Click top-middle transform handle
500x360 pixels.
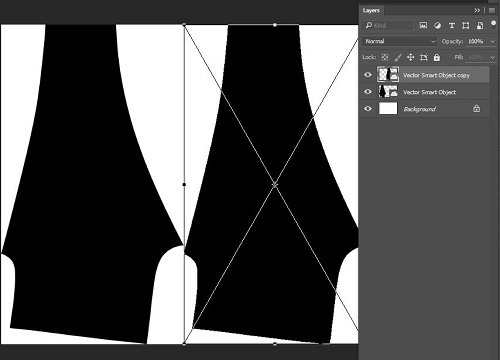(x=275, y=25)
